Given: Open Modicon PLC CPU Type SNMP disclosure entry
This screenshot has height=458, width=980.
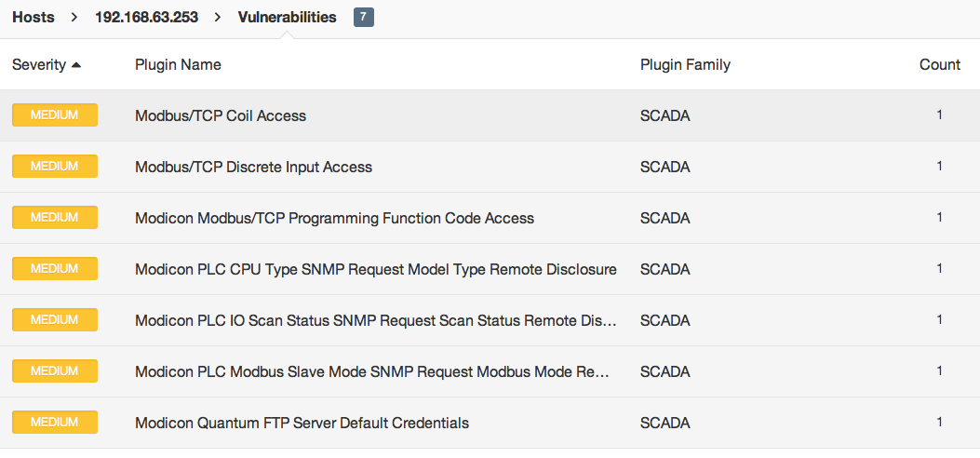Looking at the screenshot, I should click(376, 269).
